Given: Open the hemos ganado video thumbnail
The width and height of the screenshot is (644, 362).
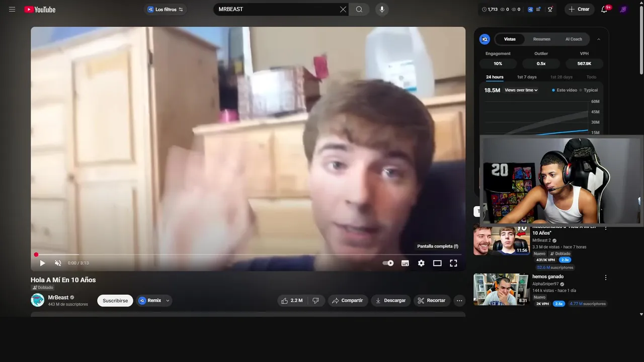Looking at the screenshot, I should [501, 289].
